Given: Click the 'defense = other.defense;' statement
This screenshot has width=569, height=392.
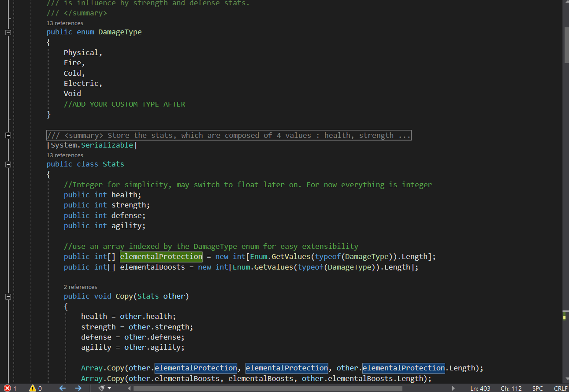Looking at the screenshot, I should click(x=133, y=337).
